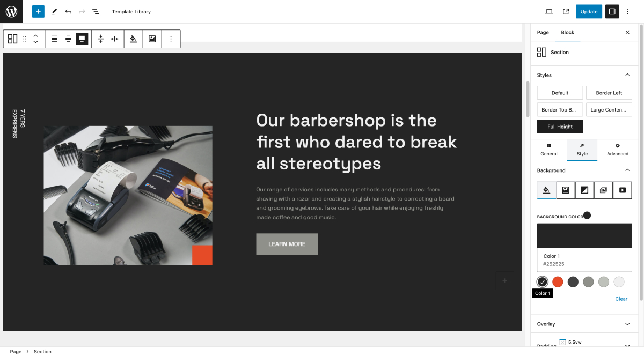Apply the Border Top B... style

tap(560, 110)
